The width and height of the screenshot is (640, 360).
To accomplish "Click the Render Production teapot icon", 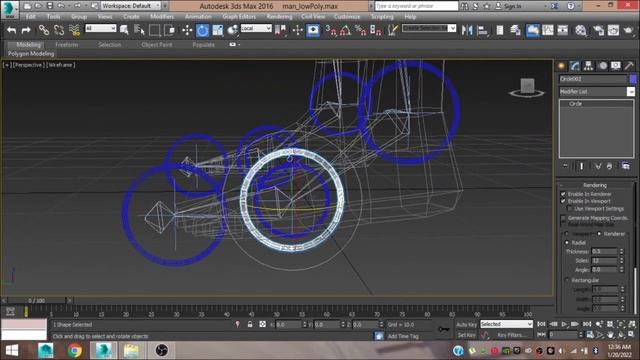I will 628,30.
